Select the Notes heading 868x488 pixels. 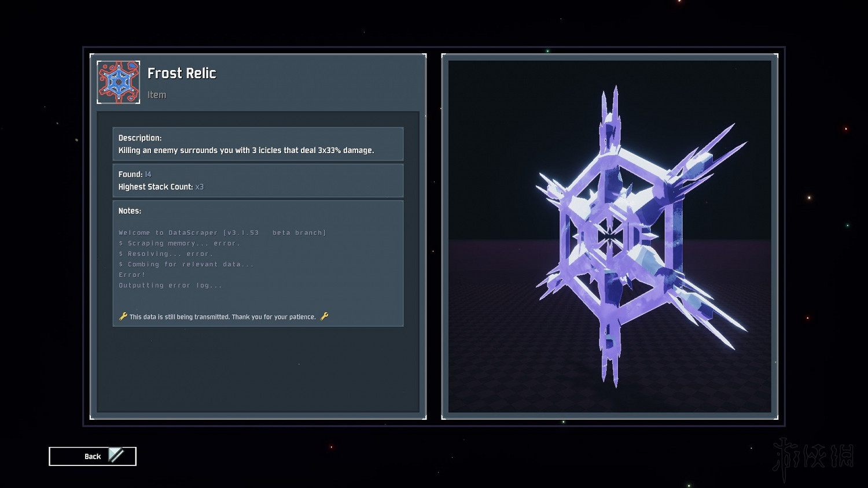130,211
